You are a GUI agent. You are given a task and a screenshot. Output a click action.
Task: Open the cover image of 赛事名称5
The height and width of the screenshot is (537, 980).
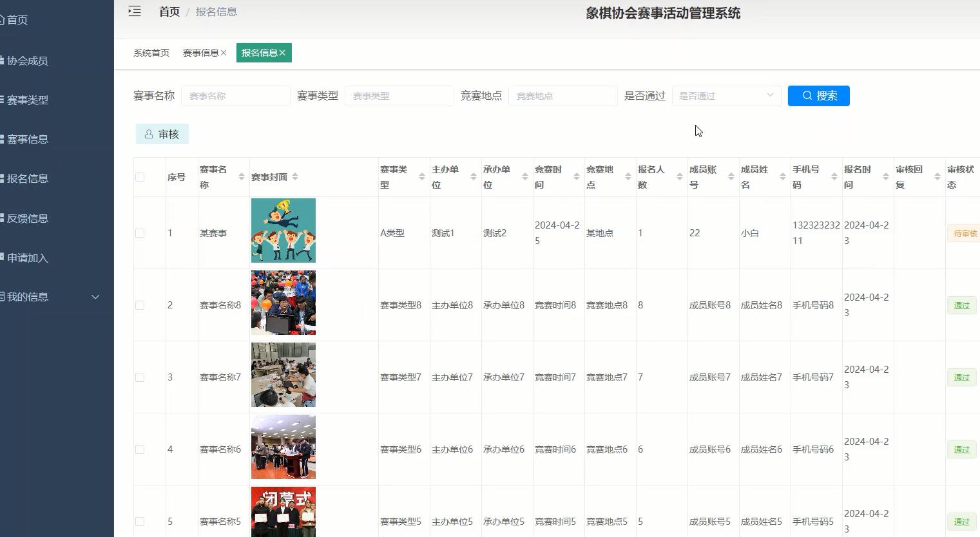click(x=283, y=512)
